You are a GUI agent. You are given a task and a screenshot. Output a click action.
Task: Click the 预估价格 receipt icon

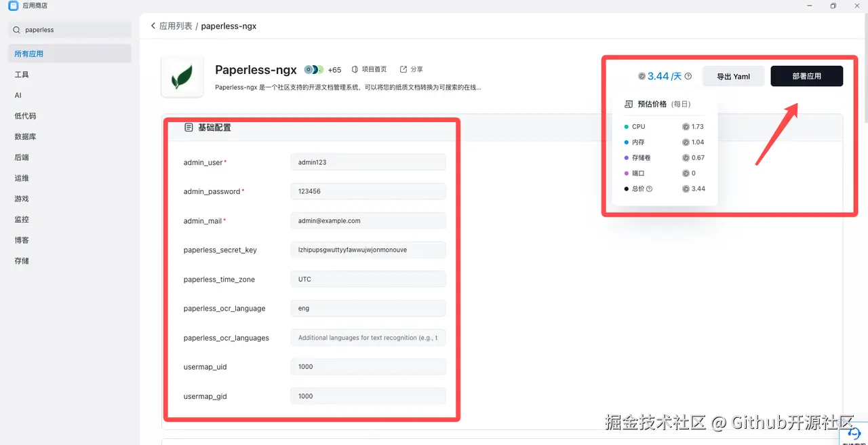click(629, 104)
